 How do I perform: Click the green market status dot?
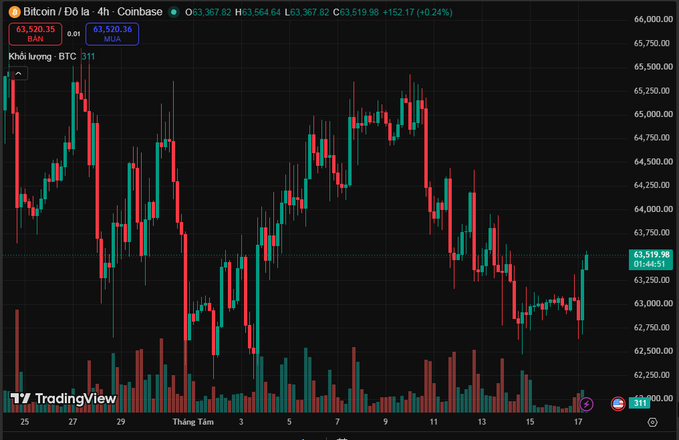[174, 12]
